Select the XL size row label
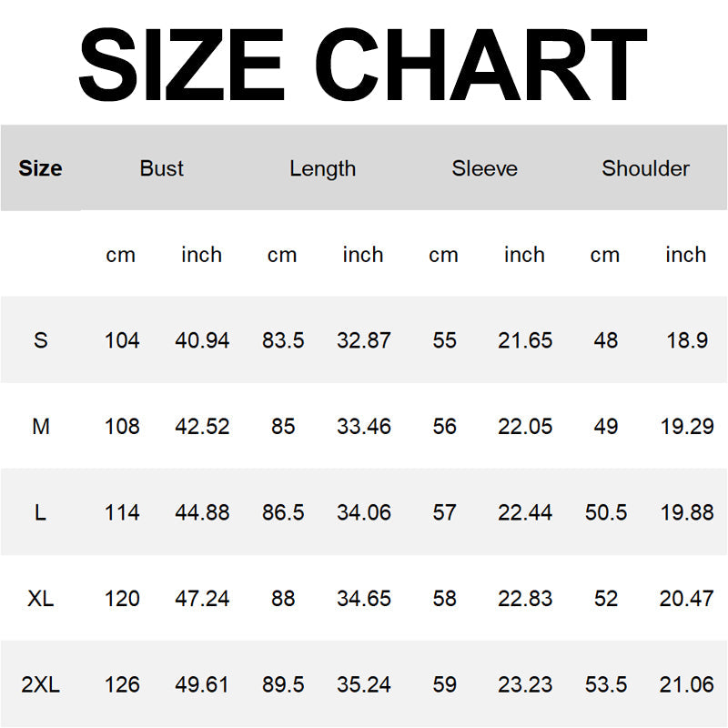728x728 pixels. tap(40, 599)
